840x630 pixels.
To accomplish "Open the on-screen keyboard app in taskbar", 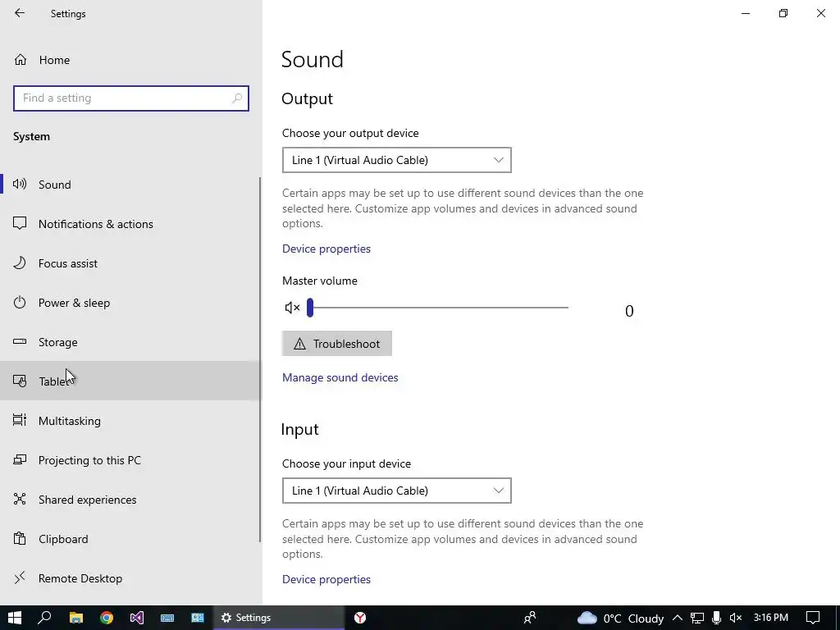I will [167, 618].
